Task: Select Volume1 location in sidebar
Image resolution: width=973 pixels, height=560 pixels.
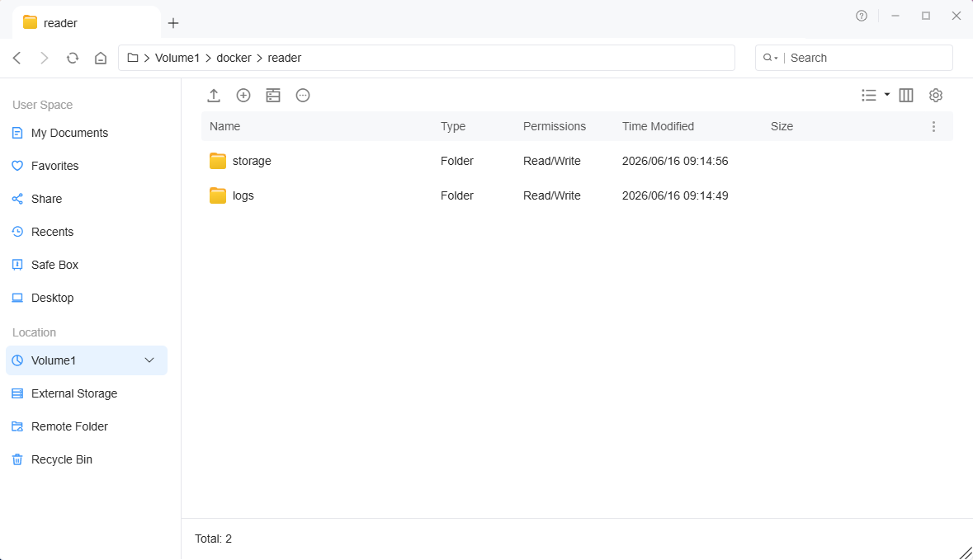Action: (x=87, y=360)
